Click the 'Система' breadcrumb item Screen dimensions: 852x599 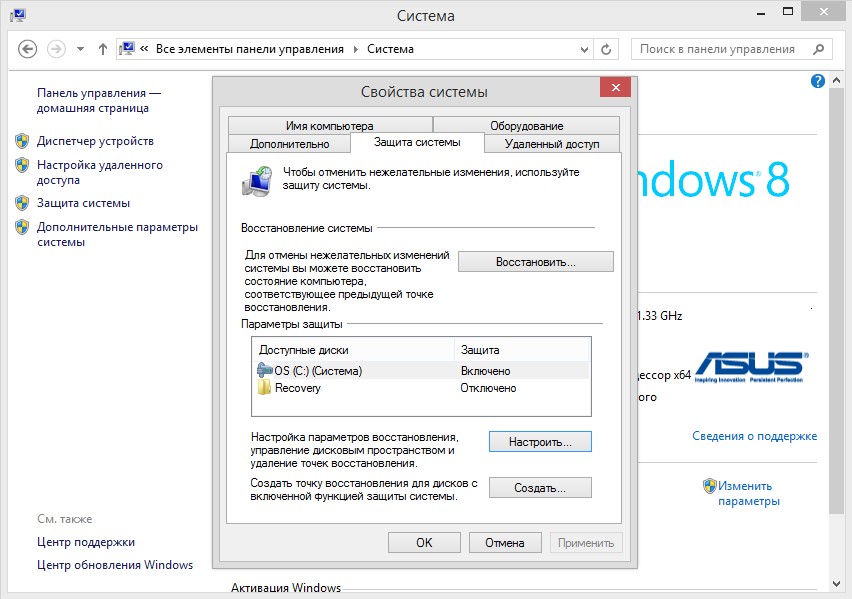[390, 49]
